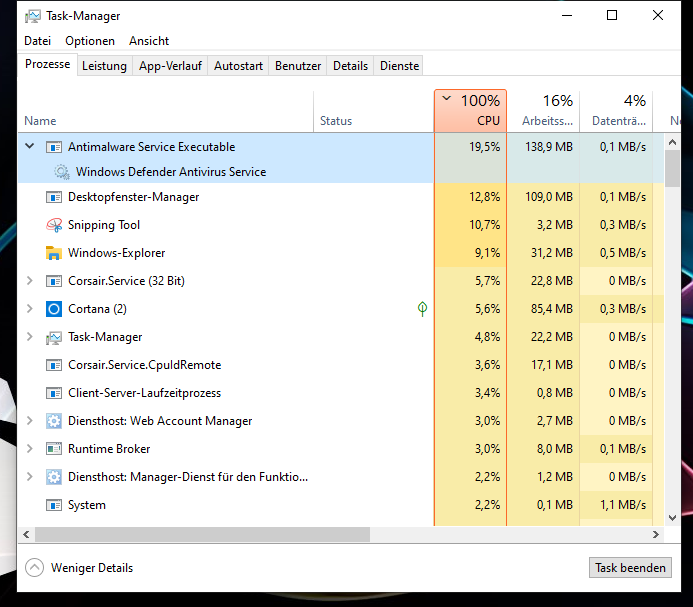Click the Diensthost: Web Account Manager gear icon
The width and height of the screenshot is (693, 607).
(x=54, y=421)
